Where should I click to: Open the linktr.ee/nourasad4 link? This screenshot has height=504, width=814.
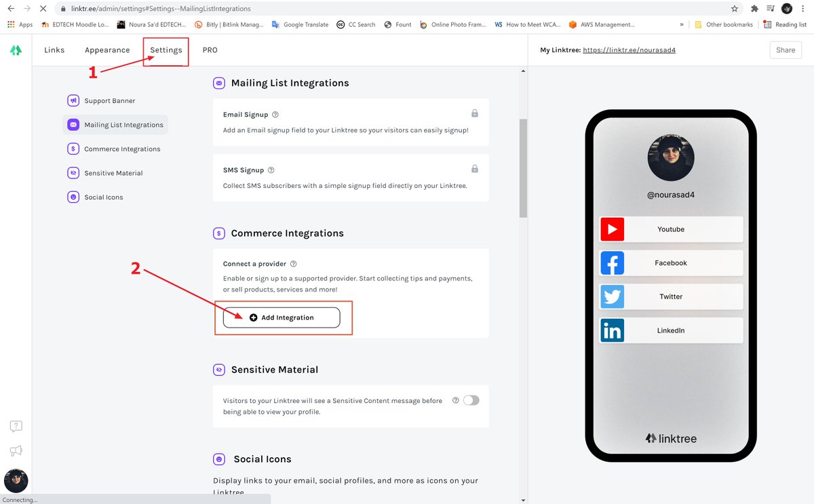tap(629, 50)
